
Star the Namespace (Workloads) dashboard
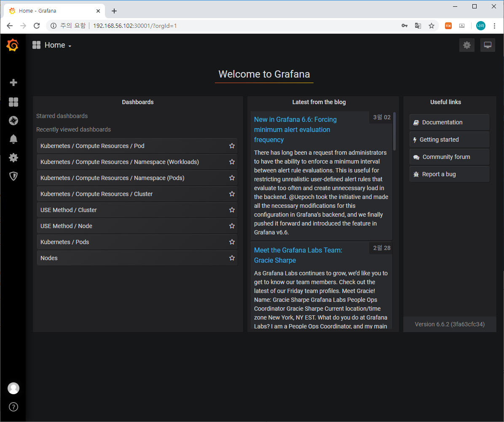232,162
